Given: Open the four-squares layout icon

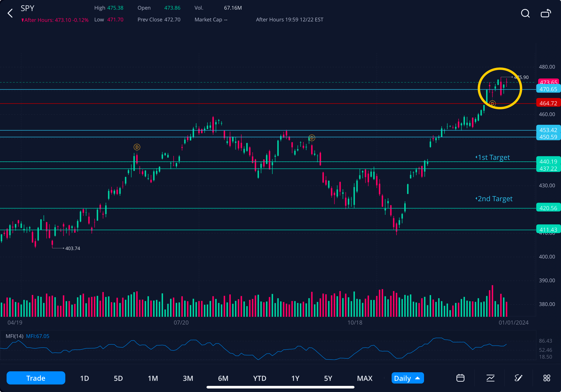Looking at the screenshot, I should pos(547,378).
